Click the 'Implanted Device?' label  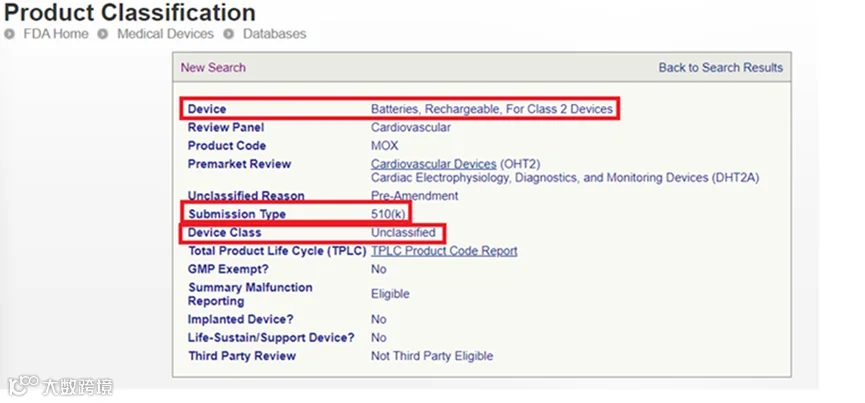[241, 320]
